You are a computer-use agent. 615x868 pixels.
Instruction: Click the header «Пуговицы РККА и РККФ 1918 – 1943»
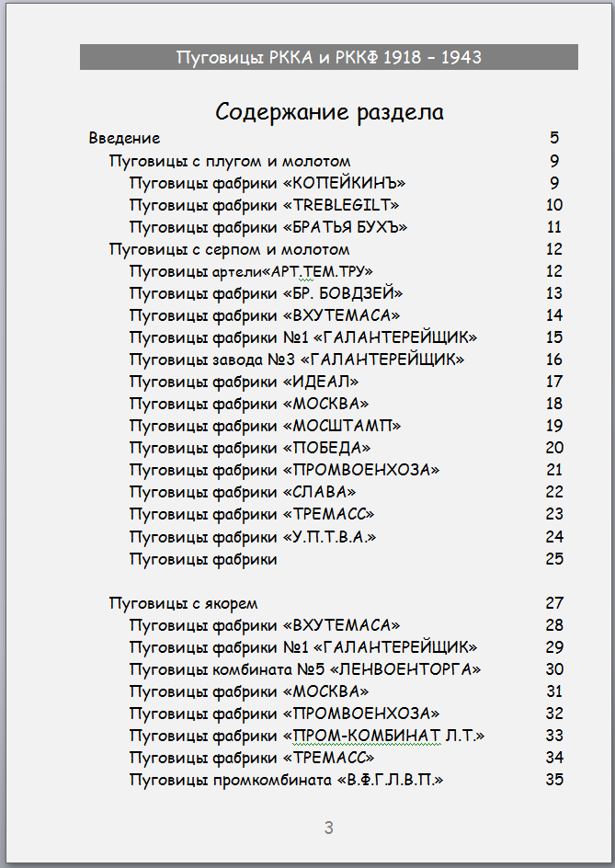[329, 57]
